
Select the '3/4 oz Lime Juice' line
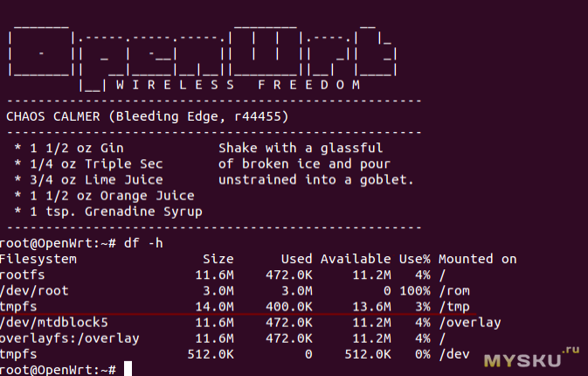click(96, 180)
